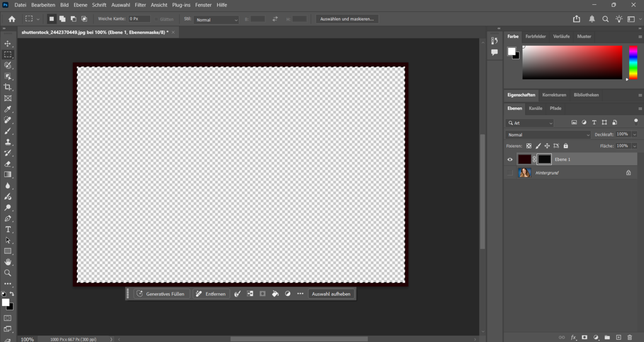The height and width of the screenshot is (342, 644).
Task: Select the Eyedropper tool
Action: (8, 109)
